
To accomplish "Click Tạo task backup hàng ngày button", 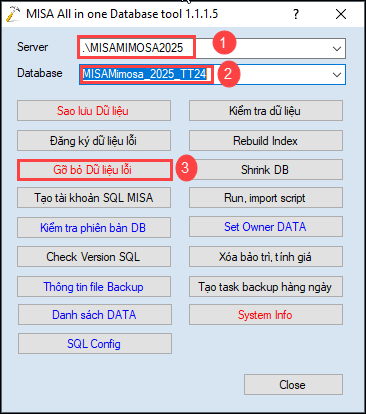I will [x=266, y=287].
